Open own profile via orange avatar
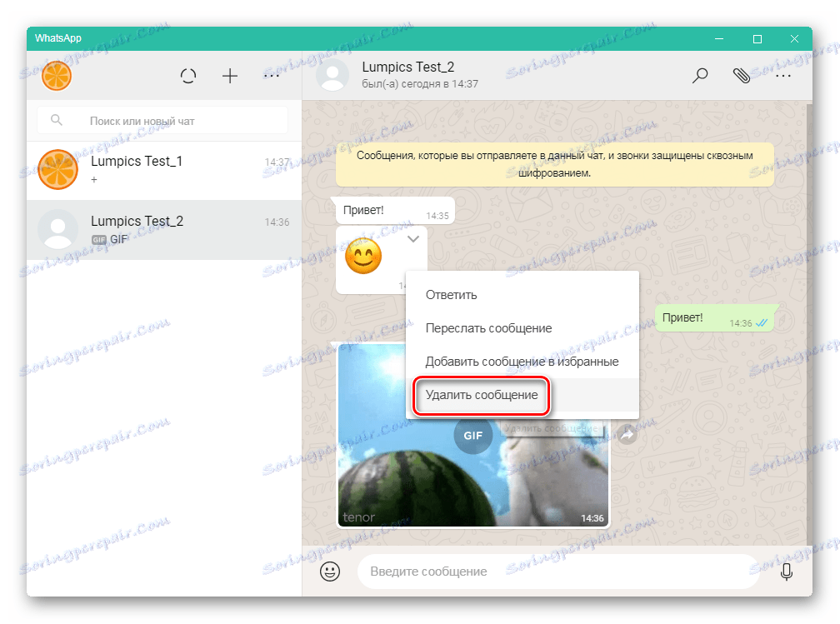Viewport: 840px width, 624px height. (x=57, y=76)
